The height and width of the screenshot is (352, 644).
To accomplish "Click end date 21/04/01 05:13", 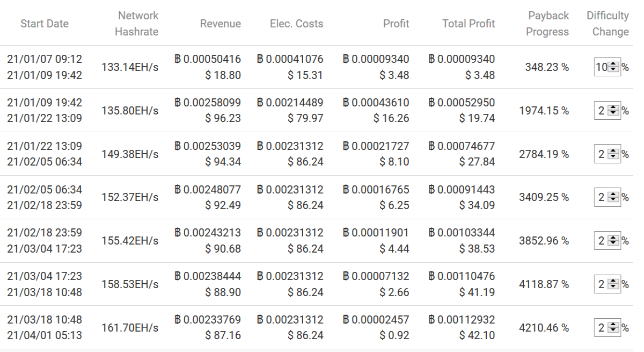I will [44, 336].
